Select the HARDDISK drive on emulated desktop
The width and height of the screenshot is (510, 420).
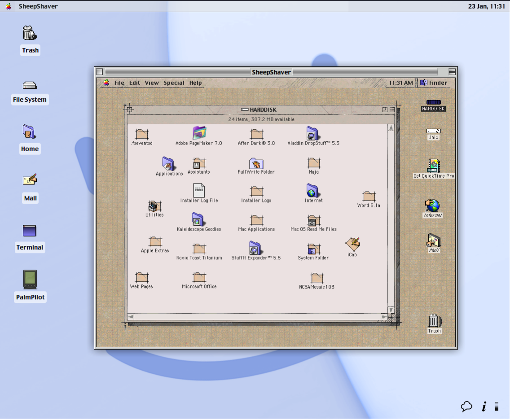coord(434,102)
